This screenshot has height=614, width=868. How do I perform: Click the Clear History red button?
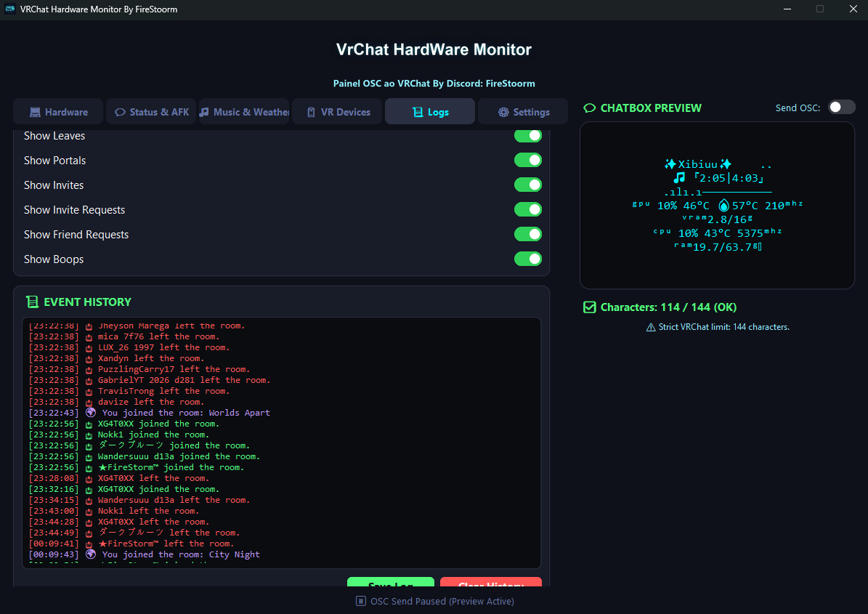pyautogui.click(x=491, y=582)
